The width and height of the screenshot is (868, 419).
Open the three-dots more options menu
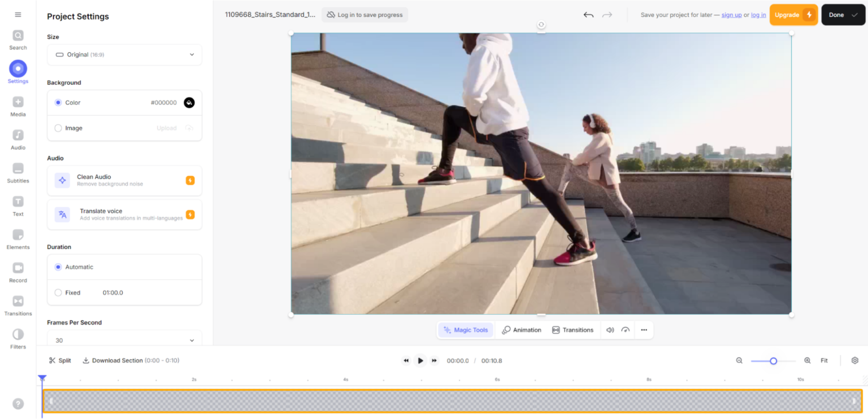pos(644,330)
